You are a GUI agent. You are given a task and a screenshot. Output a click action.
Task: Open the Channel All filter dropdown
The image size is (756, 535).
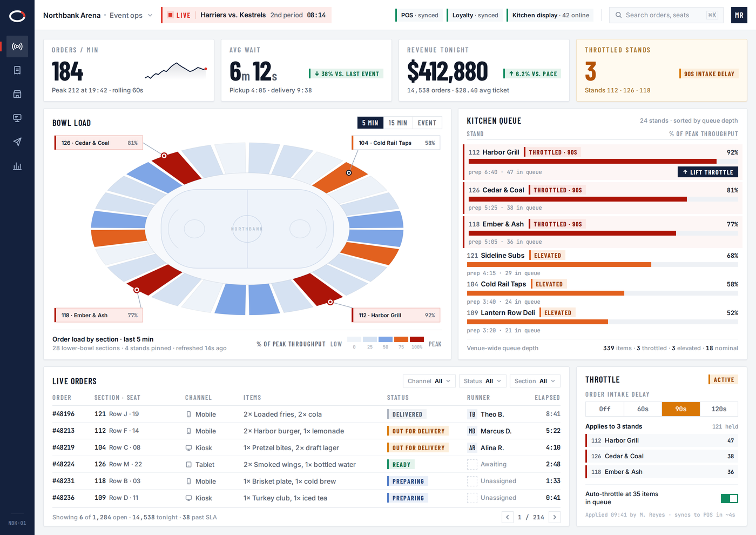[x=429, y=381]
